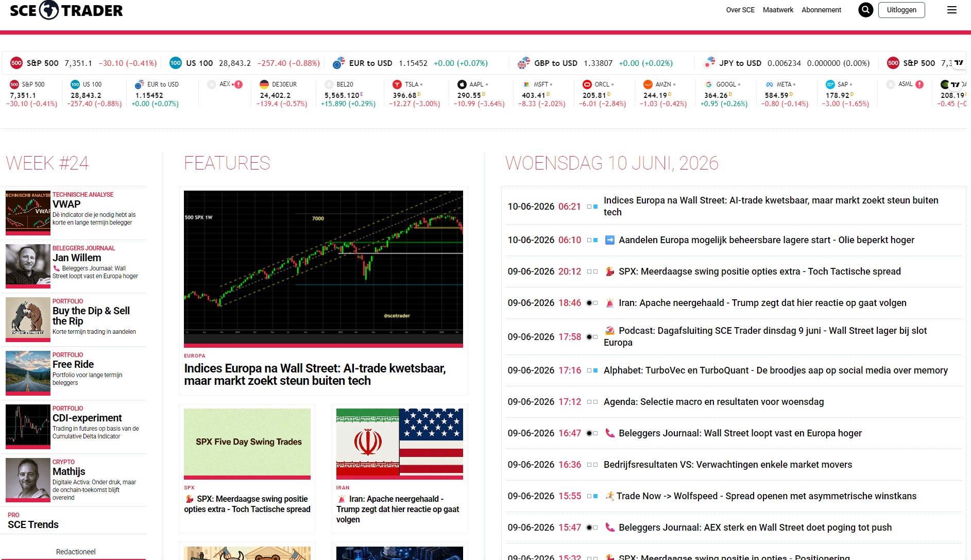Click the JPY to USD rate 0.006234
The image size is (971, 560).
coord(784,63)
